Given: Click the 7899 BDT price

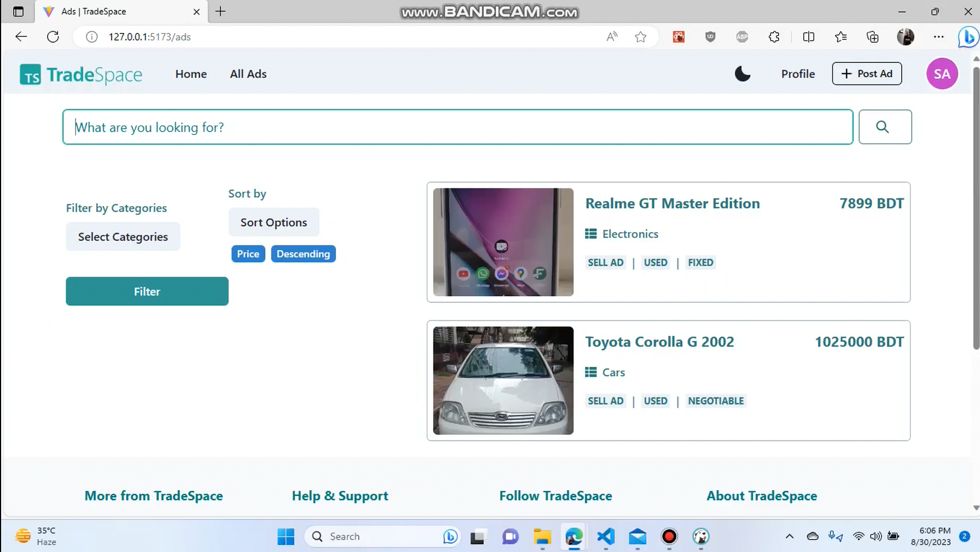Looking at the screenshot, I should point(871,203).
